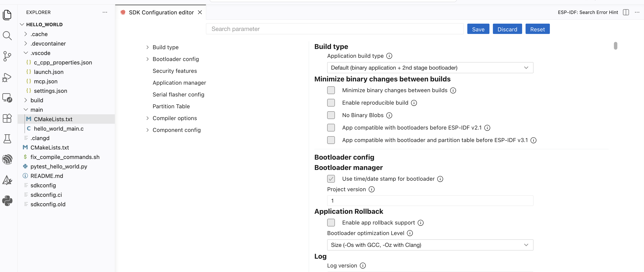Enable reproducible build checkbox
This screenshot has height=272, width=644.
(x=331, y=103)
